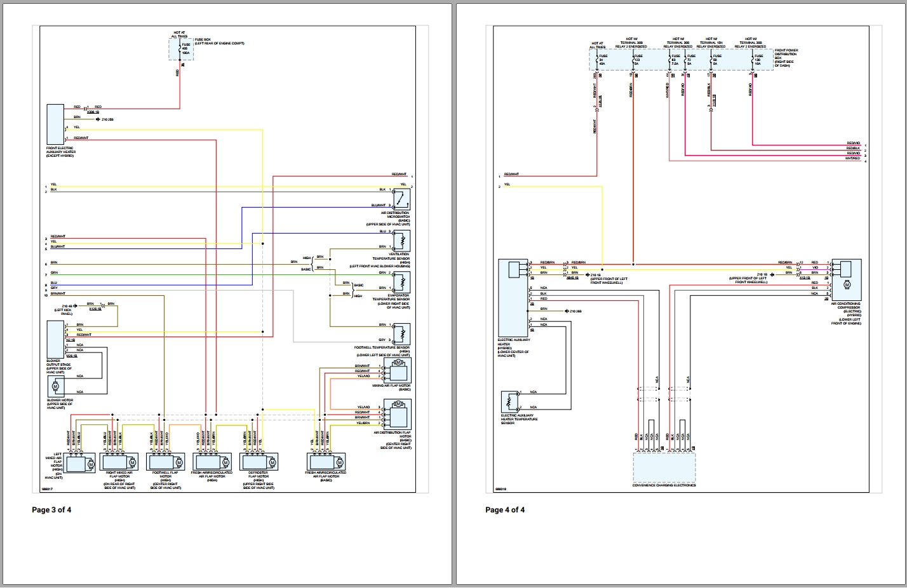
Task: Select the Evaporator Temperature Sensor resistor symbol
Action: click(402, 283)
